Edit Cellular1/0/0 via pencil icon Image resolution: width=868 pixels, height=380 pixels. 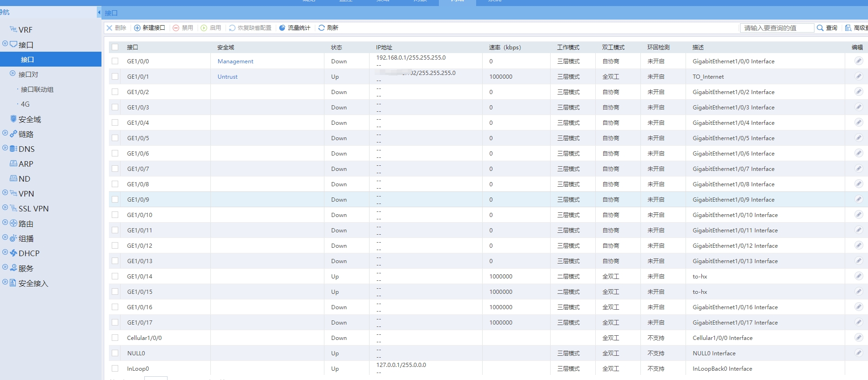coord(859,338)
